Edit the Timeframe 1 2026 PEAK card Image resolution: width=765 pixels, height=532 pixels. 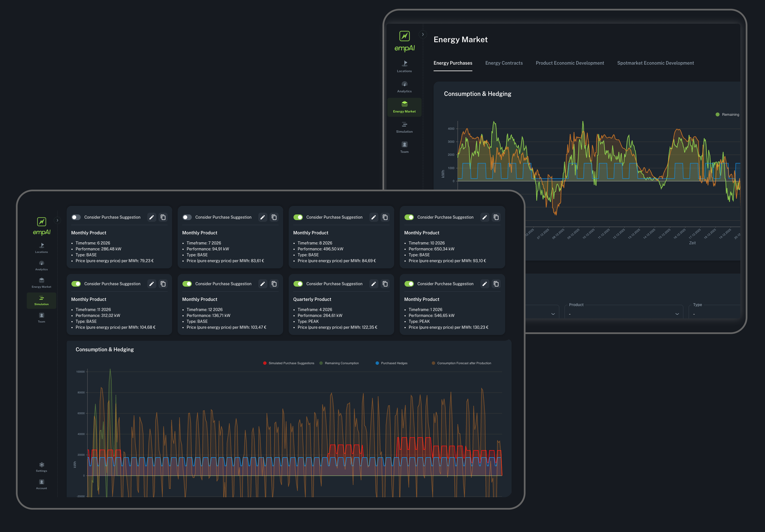click(485, 284)
